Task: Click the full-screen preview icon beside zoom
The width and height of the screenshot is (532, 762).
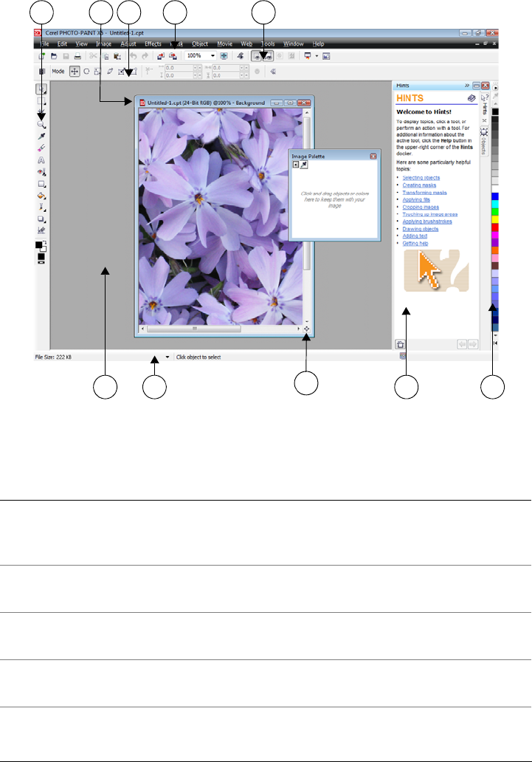Action: tap(224, 56)
